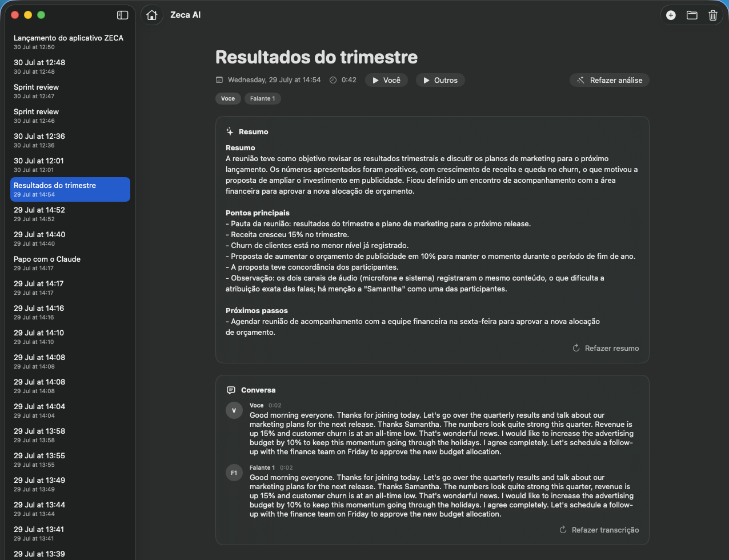Click the Resultados do trimestre page title
Screen dimensions: 729x560
317,57
